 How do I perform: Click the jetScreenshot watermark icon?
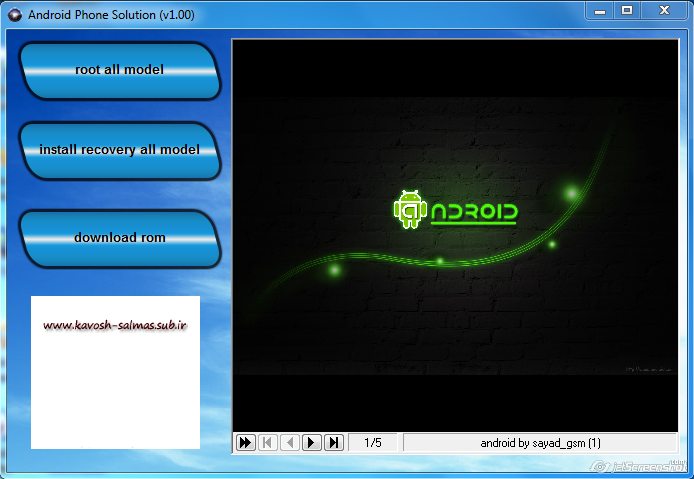pyautogui.click(x=599, y=467)
